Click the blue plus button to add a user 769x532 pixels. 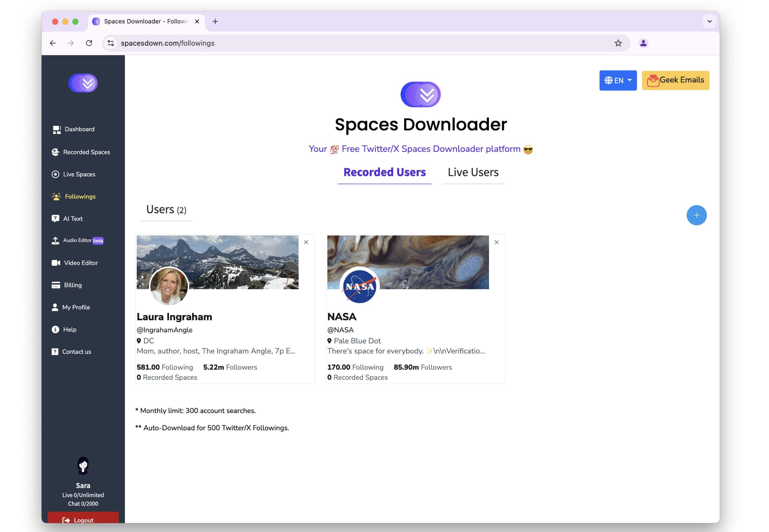(696, 215)
